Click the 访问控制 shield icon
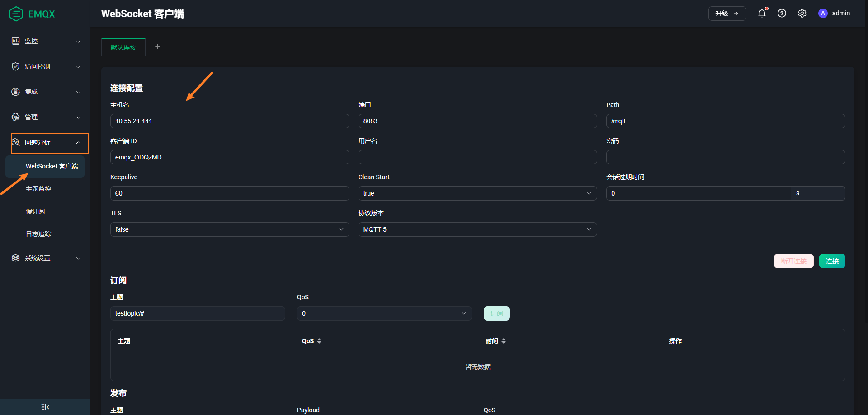This screenshot has width=868, height=415. pyautogui.click(x=15, y=66)
